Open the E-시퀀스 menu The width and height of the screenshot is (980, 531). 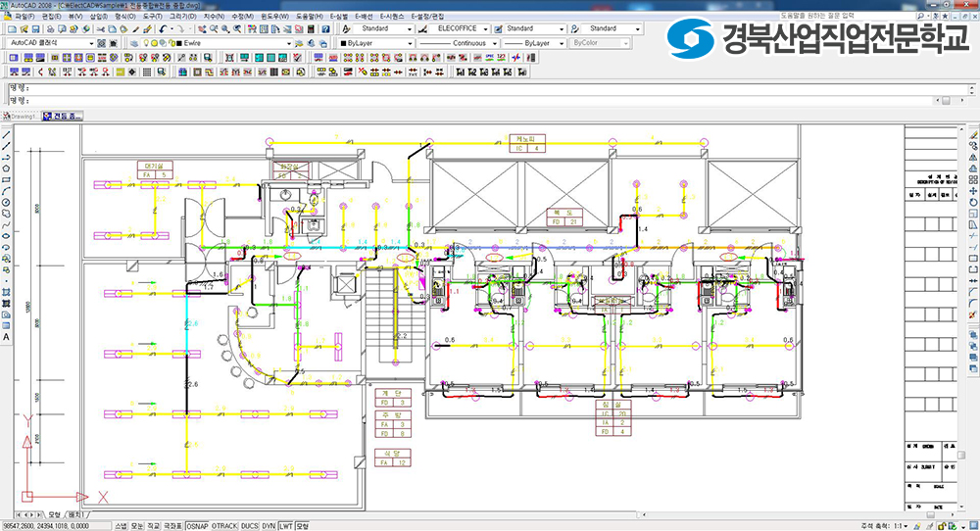[392, 17]
